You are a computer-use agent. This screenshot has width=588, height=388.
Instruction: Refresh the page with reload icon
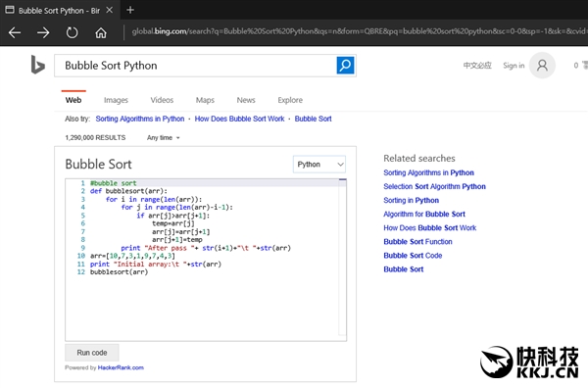point(72,32)
